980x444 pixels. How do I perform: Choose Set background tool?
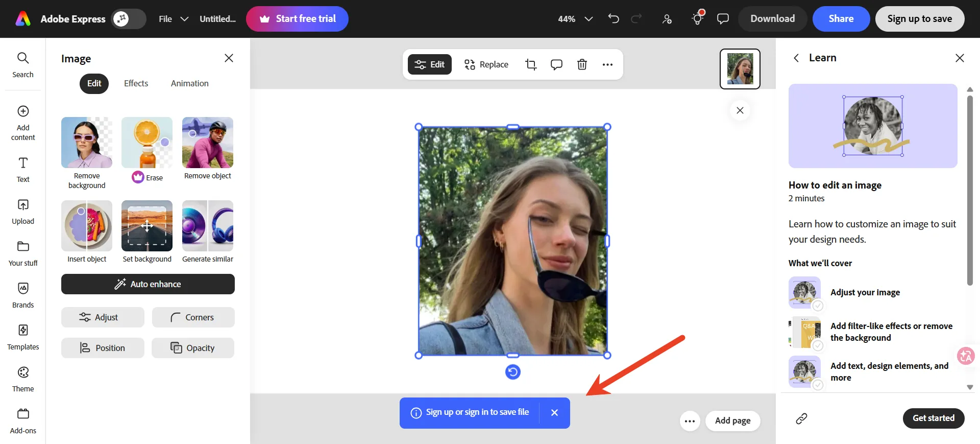[x=147, y=232]
